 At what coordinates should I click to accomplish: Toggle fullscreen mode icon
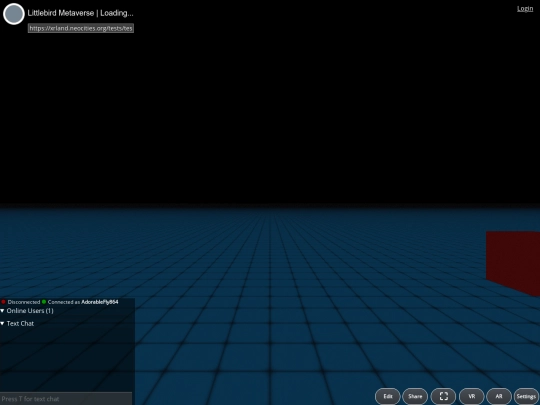(444, 396)
